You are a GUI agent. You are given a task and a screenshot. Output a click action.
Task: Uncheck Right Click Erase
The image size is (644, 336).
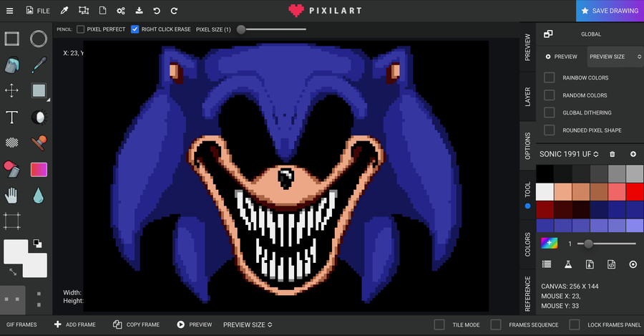(x=135, y=29)
